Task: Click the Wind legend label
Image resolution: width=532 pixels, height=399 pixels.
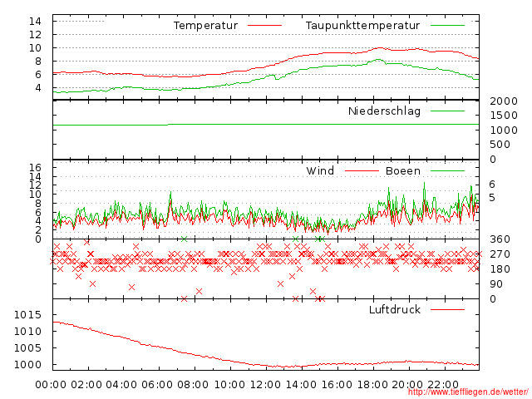Action: click(320, 170)
